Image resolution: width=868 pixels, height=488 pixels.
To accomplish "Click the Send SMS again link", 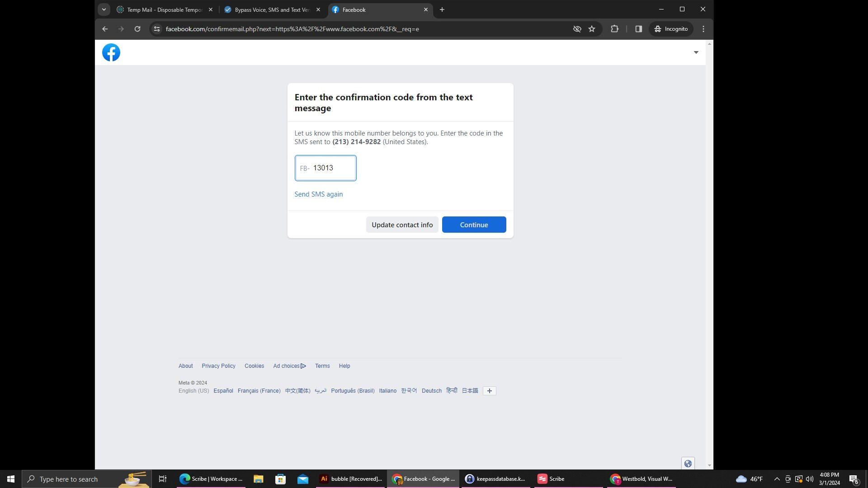I will [318, 194].
